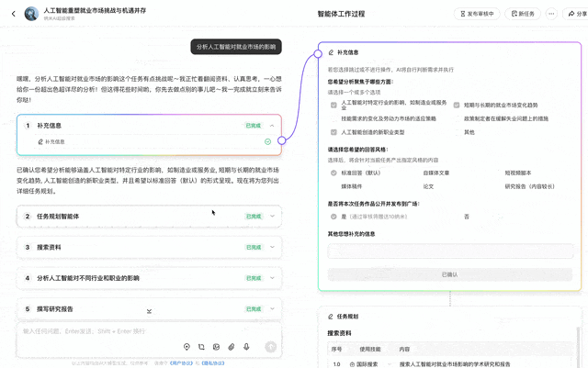Click the back arrow at top left
This screenshot has width=588, height=368.
(13, 14)
